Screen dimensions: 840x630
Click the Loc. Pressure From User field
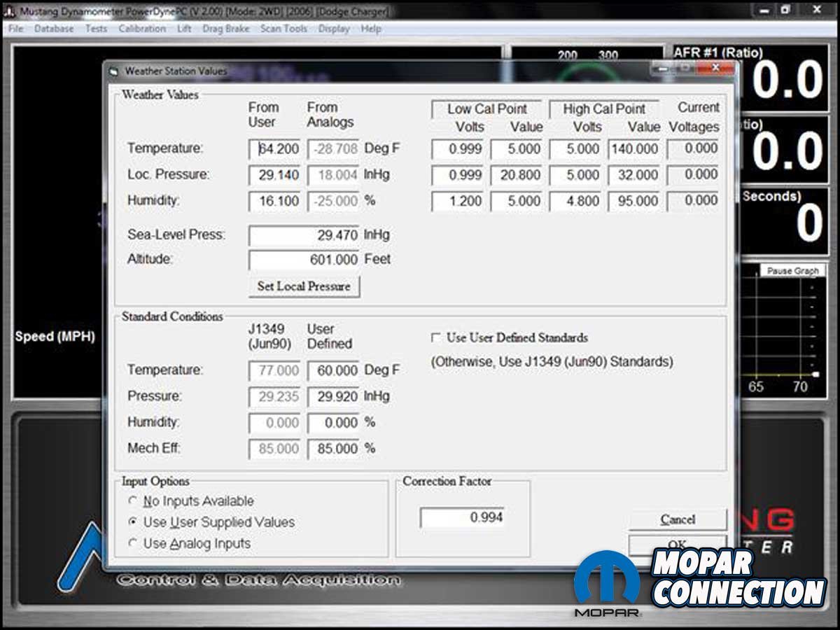click(275, 174)
